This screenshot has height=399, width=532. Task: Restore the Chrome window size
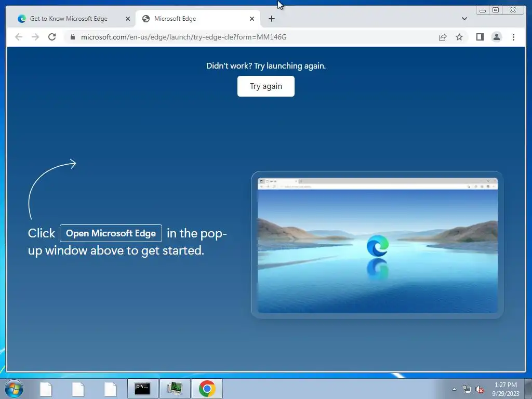496,10
